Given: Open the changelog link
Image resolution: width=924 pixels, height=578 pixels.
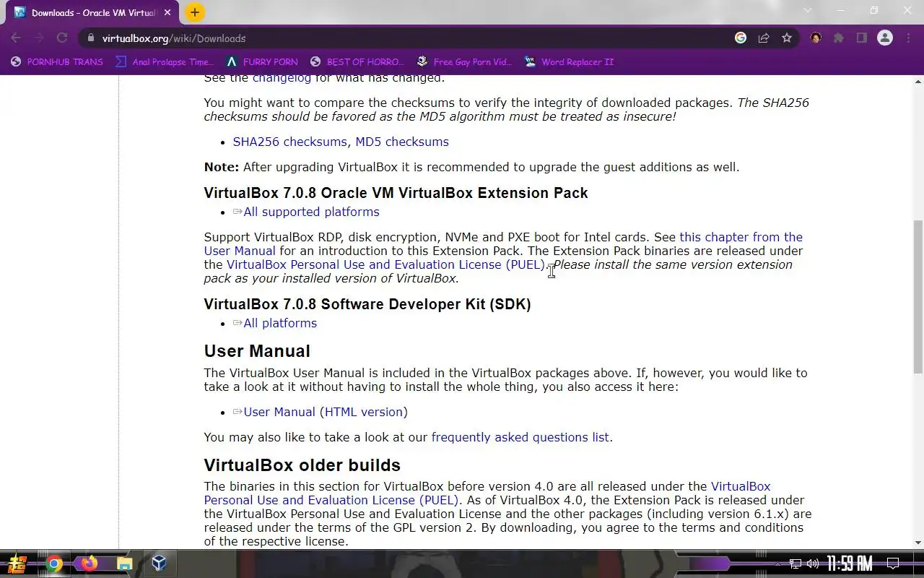Looking at the screenshot, I should point(282,78).
